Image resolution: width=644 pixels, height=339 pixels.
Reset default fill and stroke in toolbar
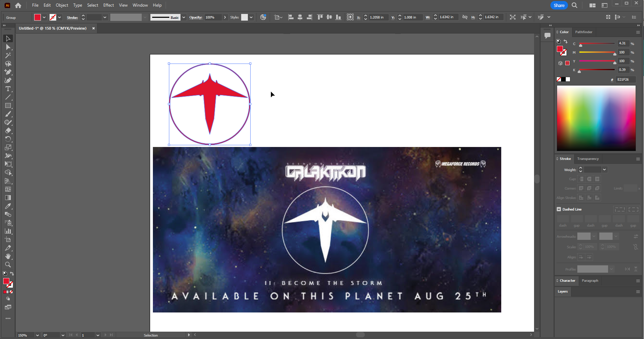(x=5, y=274)
